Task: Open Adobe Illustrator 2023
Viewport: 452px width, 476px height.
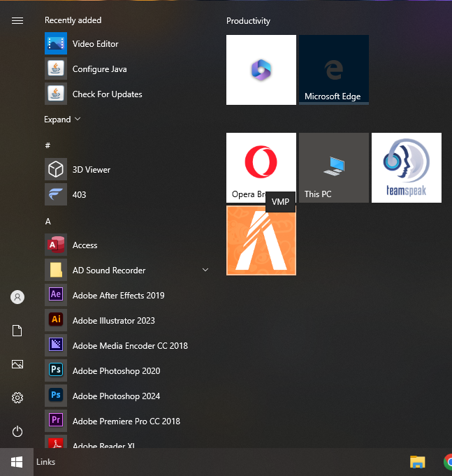Action: pos(113,321)
